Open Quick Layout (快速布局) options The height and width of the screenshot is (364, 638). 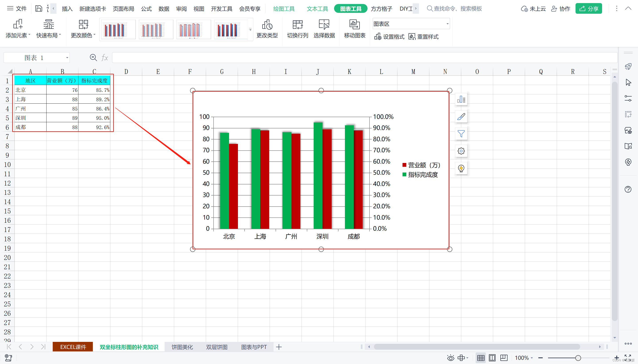tap(49, 29)
